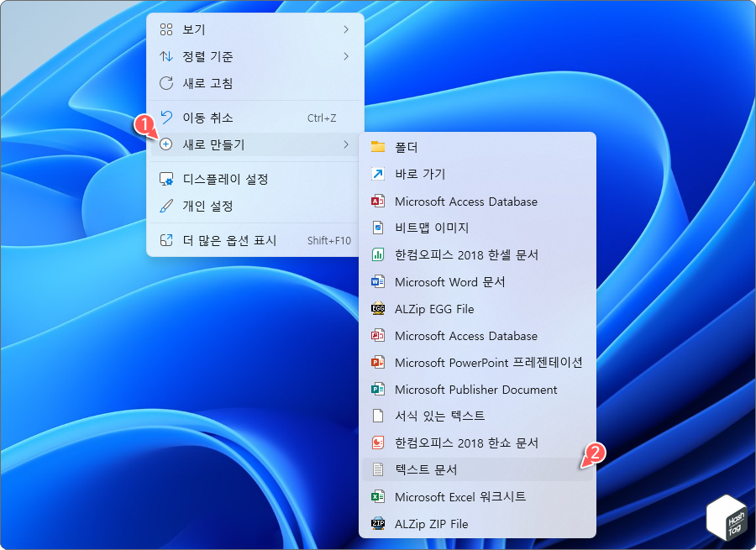Click the Microsoft Excel 워크시트 icon

(378, 496)
